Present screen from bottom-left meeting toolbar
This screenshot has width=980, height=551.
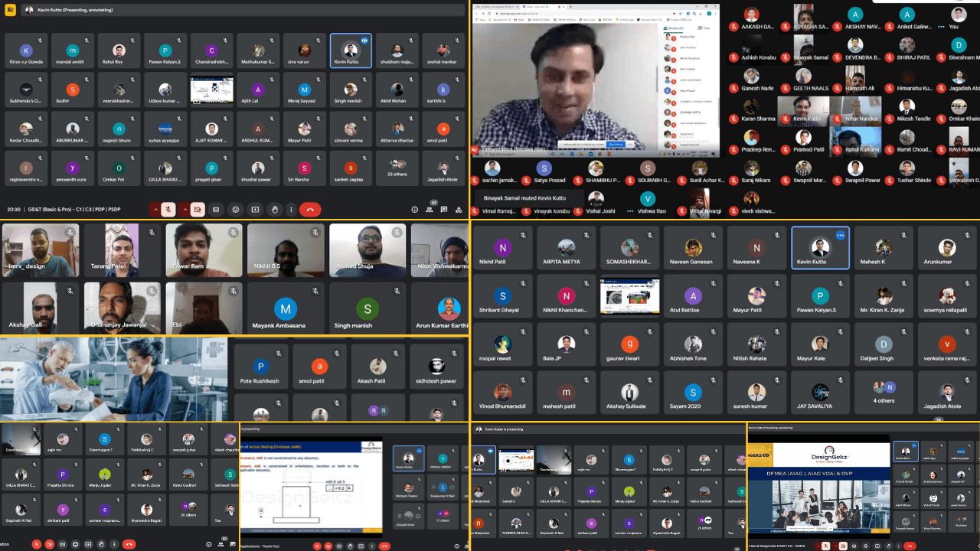(88, 544)
